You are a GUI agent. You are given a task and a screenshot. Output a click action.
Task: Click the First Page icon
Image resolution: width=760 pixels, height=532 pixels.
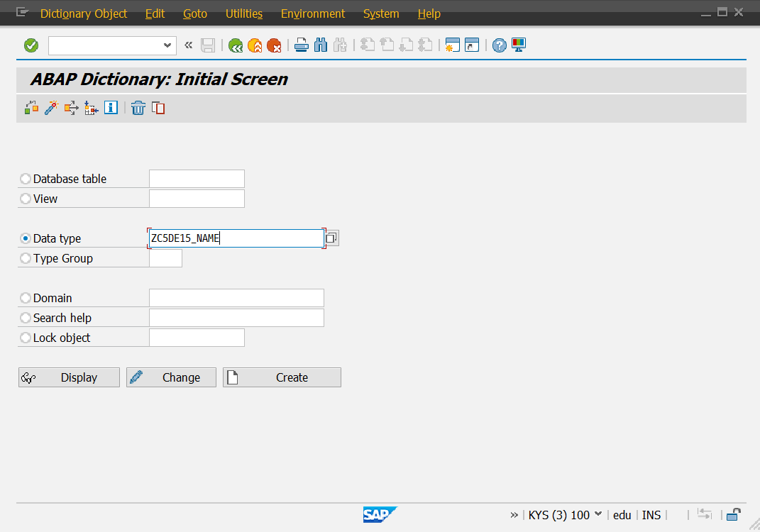click(x=368, y=45)
